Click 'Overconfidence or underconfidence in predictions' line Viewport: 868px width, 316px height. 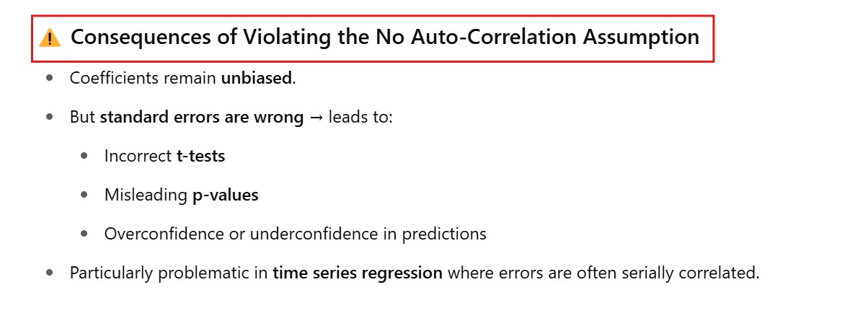click(x=295, y=234)
